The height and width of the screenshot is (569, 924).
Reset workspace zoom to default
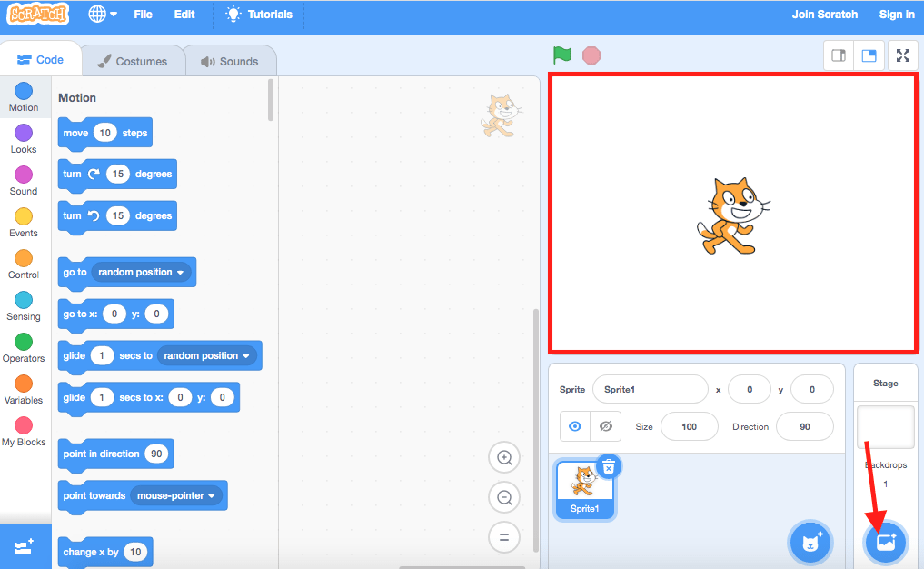coord(504,537)
